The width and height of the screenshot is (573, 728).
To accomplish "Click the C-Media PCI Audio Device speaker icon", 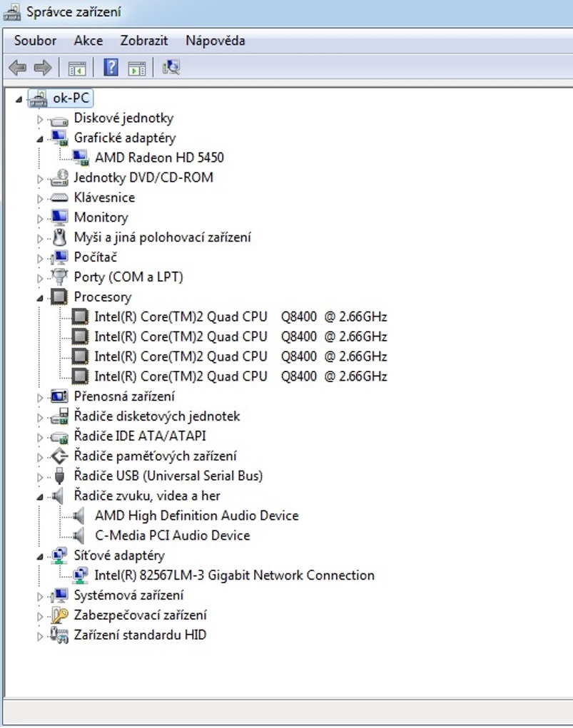I will click(81, 535).
